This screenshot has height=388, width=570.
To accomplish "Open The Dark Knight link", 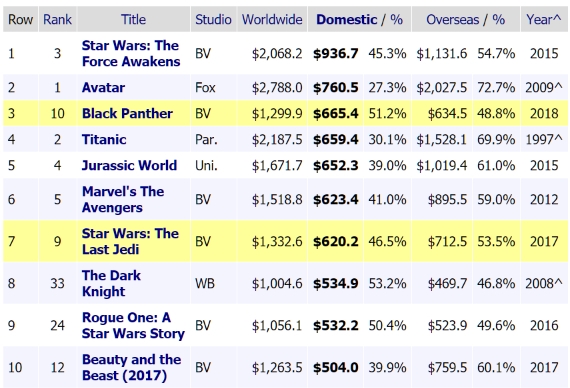I will click(x=111, y=283).
